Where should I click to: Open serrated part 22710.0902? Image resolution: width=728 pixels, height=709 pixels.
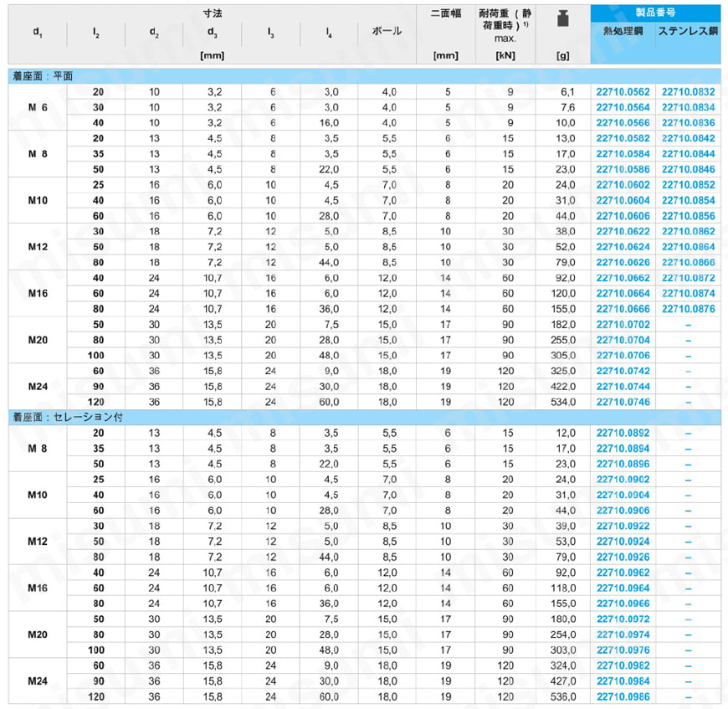pyautogui.click(x=623, y=480)
